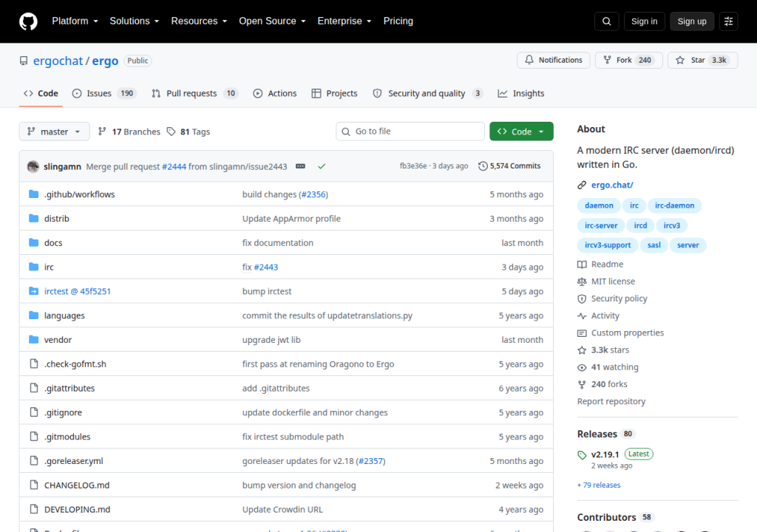Click Report repository link
The image size is (757, 532).
pyautogui.click(x=611, y=401)
